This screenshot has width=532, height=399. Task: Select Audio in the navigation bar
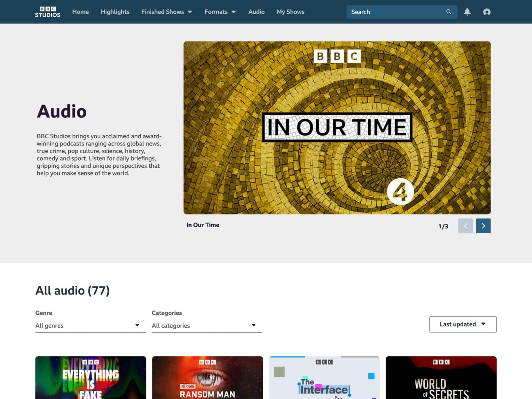(256, 12)
